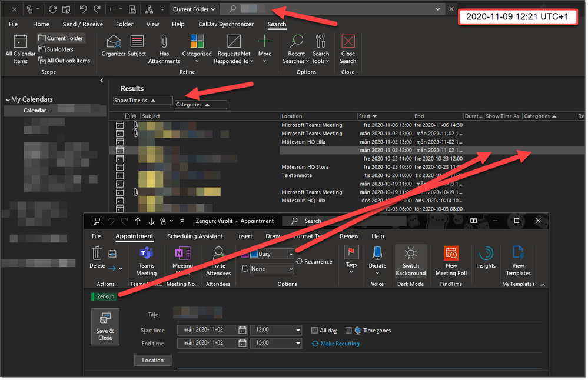This screenshot has width=588, height=380.
Task: Open the More refine options
Action: pos(264,49)
